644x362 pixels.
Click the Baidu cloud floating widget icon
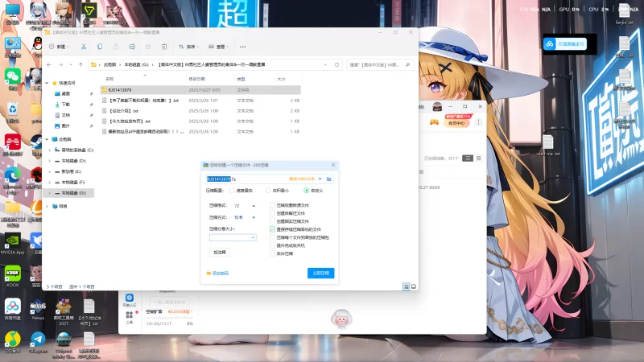point(550,44)
